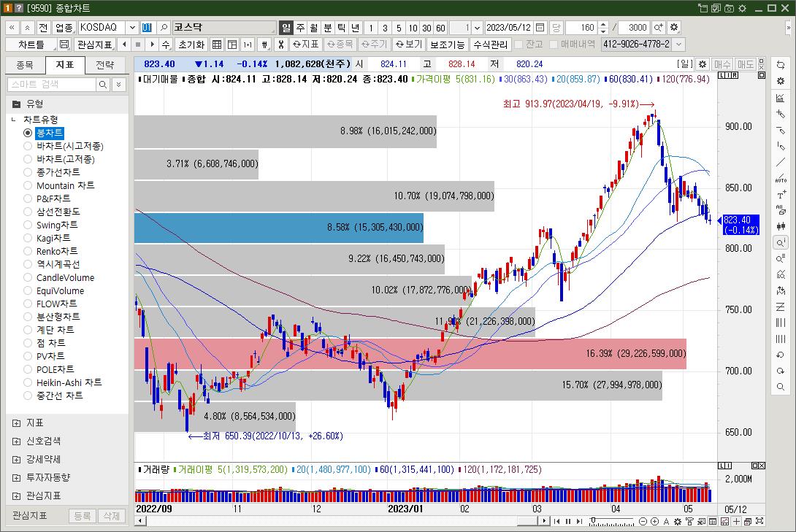Screen dimensions: 796x532
Task: Switch to the 전략 tab
Action: click(x=105, y=65)
